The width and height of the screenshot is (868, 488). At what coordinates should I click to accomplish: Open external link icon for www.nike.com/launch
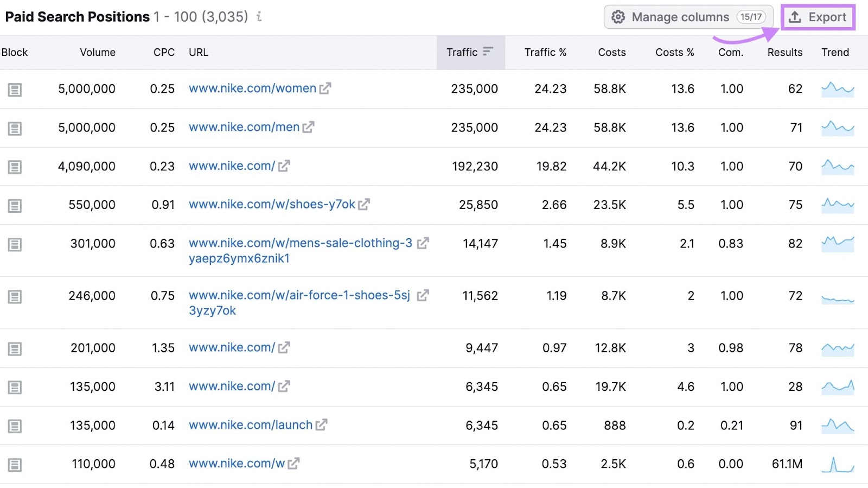(322, 425)
